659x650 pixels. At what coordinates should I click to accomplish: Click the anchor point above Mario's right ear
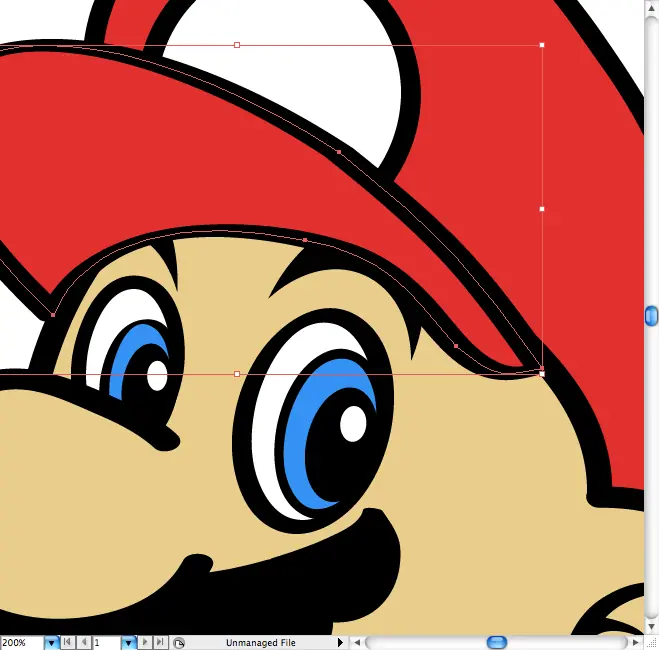point(456,346)
